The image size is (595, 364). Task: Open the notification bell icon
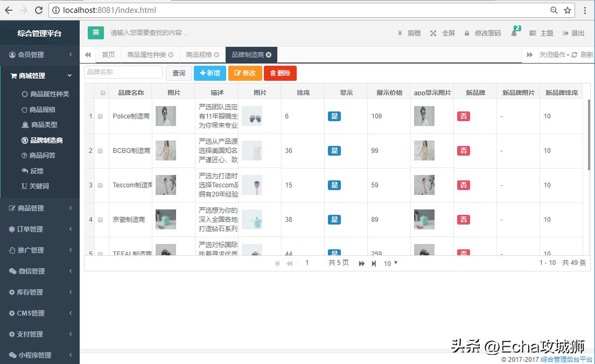pos(514,33)
